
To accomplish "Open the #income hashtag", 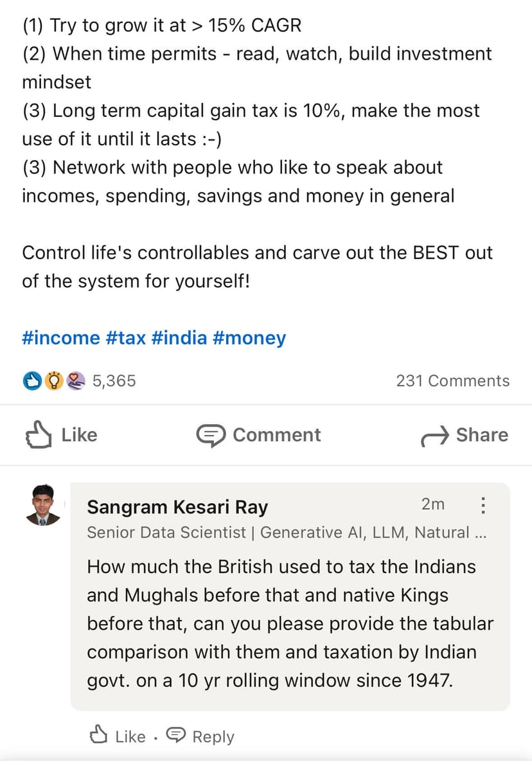I will pos(61,338).
